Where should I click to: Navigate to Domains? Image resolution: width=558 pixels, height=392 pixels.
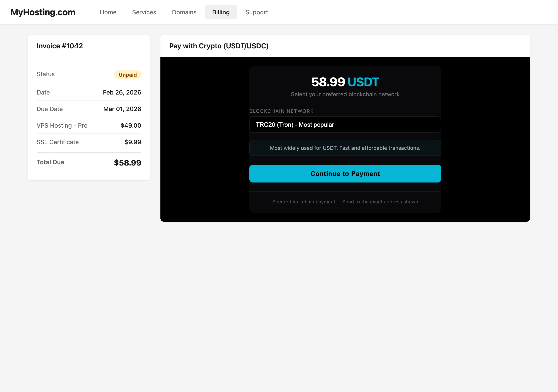click(x=184, y=12)
